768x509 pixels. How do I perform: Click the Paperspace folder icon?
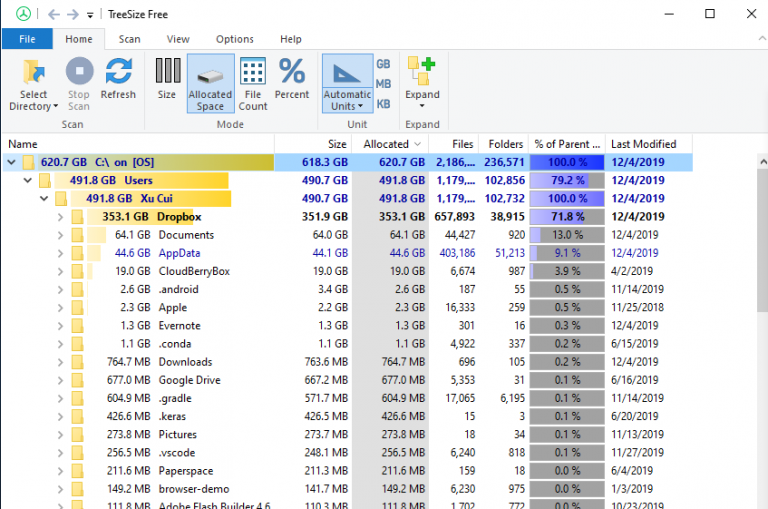[77, 470]
